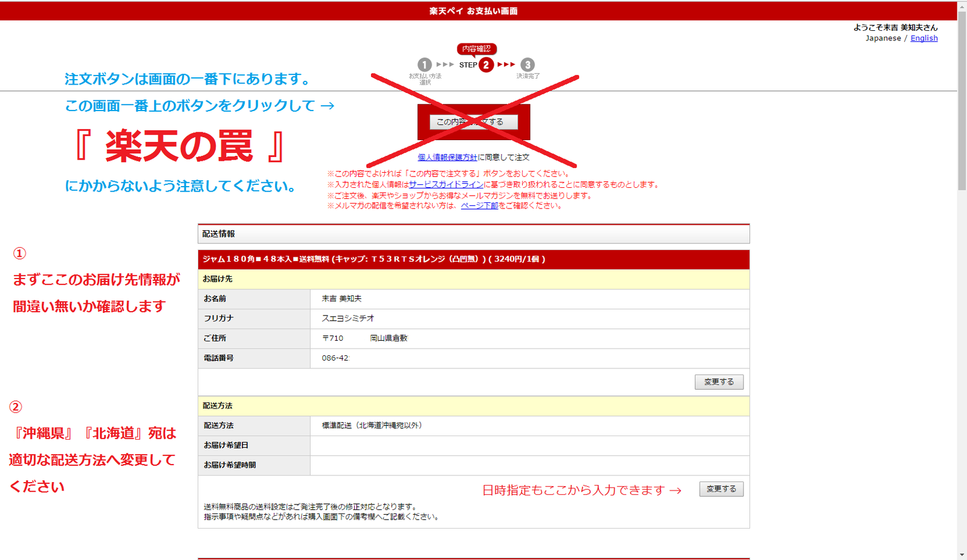The width and height of the screenshot is (967, 560).
Task: Click the 標準配送（北海道沖縄宛以外）value
Action: click(372, 425)
